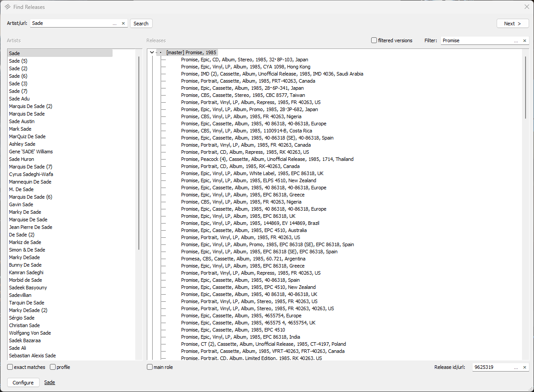Select the EPC 4510 Australia cassette release

coord(243,230)
